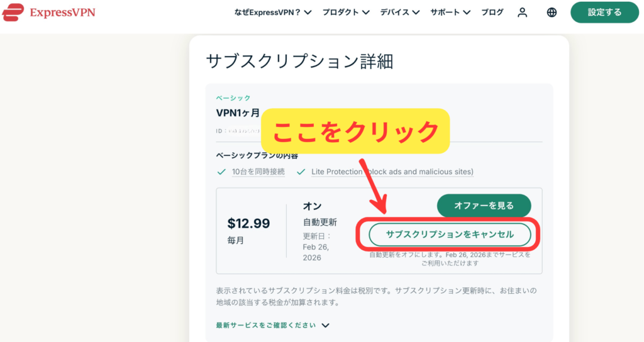
Task: Expand the サポート navigation menu
Action: (x=450, y=12)
